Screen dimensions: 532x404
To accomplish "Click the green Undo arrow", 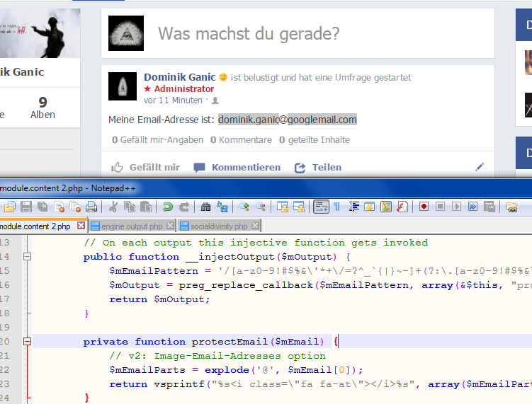I will (x=168, y=207).
